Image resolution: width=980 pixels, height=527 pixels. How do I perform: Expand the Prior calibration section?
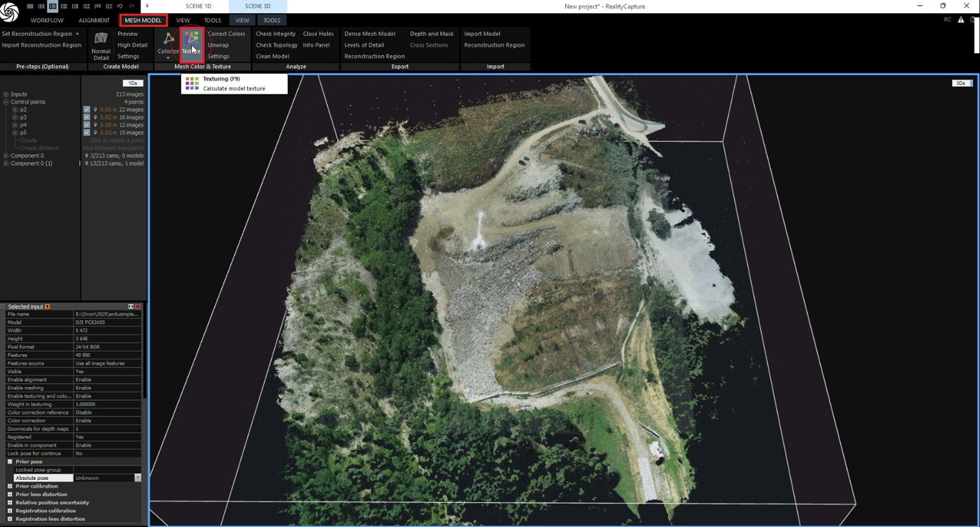(x=10, y=486)
